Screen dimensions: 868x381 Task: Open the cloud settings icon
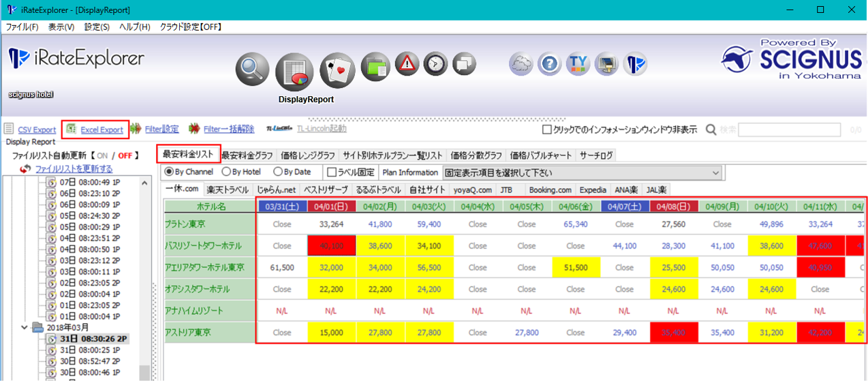(521, 64)
